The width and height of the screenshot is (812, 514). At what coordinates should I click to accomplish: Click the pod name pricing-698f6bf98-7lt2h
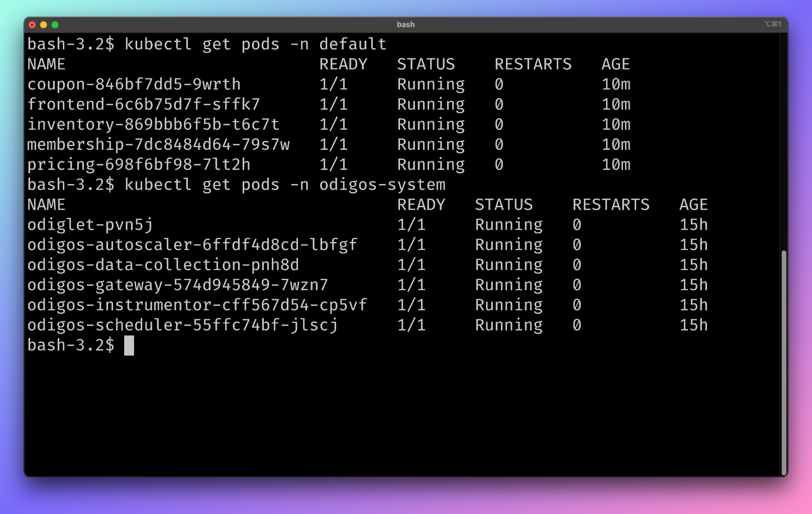(139, 165)
